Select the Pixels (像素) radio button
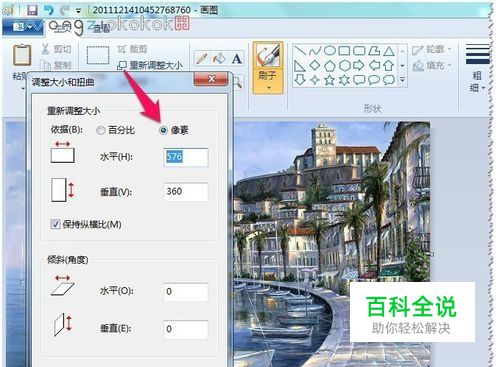Image resolution: width=500 pixels, height=367 pixels. (174, 130)
